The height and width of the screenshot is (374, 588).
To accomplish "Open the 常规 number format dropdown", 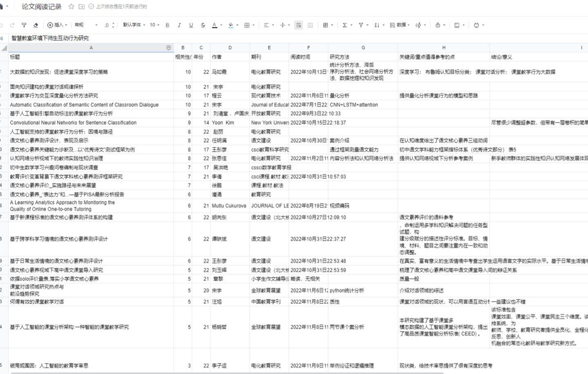I will [x=86, y=25].
